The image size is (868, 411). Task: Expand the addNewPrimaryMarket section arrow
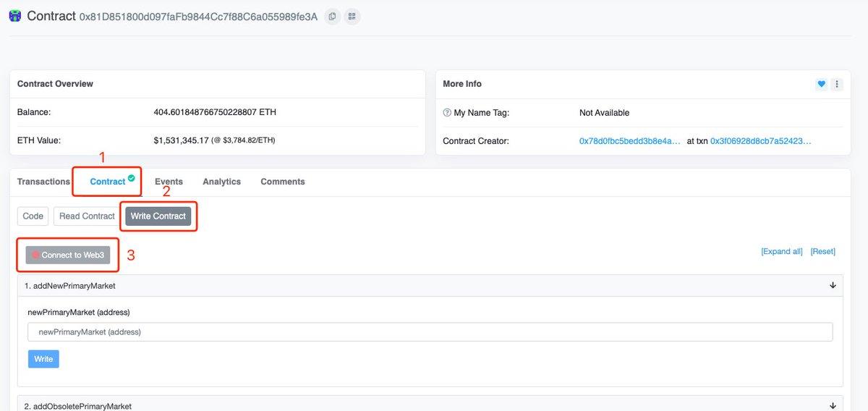pos(833,286)
